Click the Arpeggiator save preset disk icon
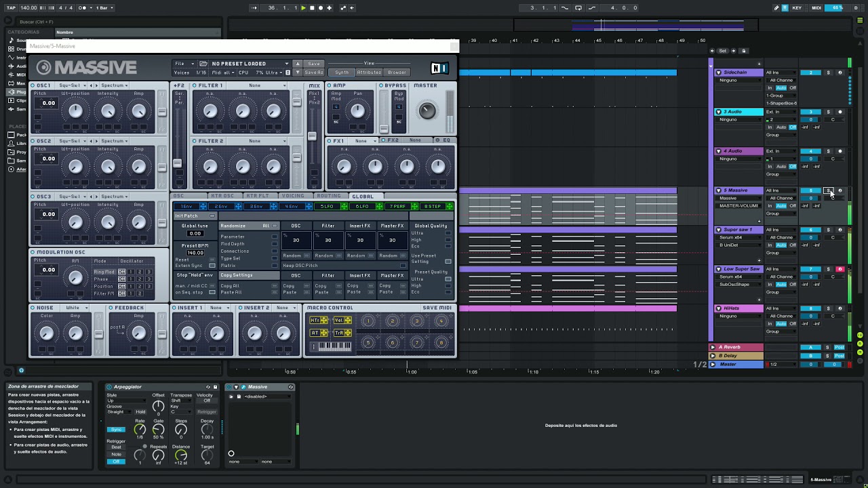 216,387
